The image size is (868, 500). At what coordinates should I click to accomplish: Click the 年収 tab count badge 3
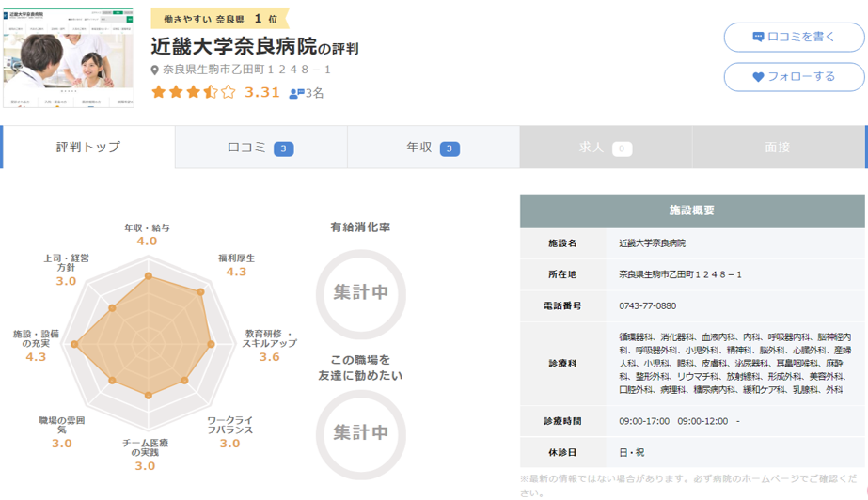450,148
